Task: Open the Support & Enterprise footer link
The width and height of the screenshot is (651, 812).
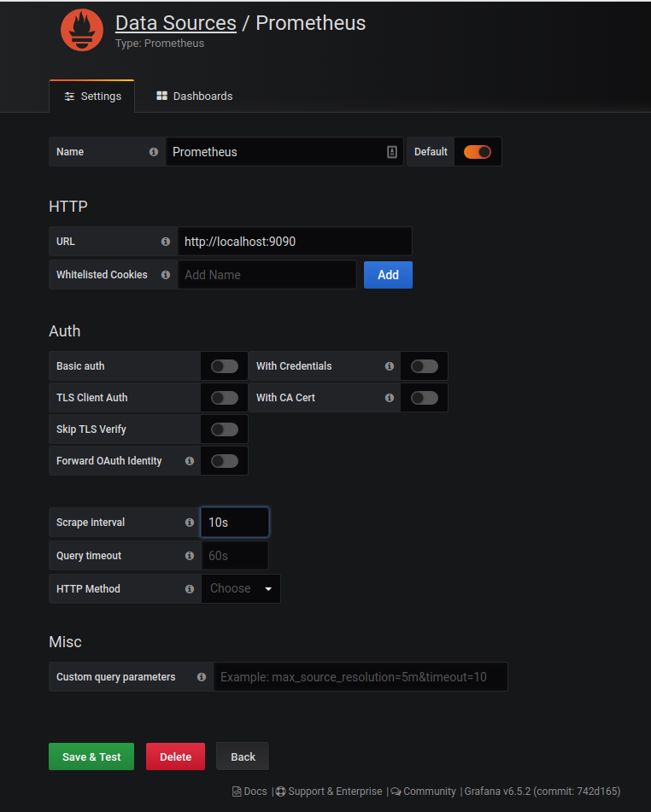Action: pyautogui.click(x=329, y=792)
